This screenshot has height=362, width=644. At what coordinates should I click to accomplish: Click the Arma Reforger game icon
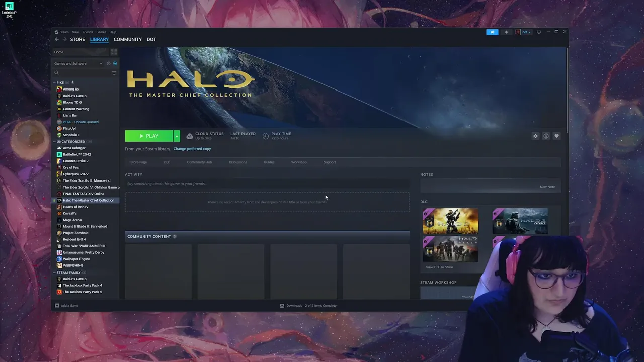tap(59, 148)
